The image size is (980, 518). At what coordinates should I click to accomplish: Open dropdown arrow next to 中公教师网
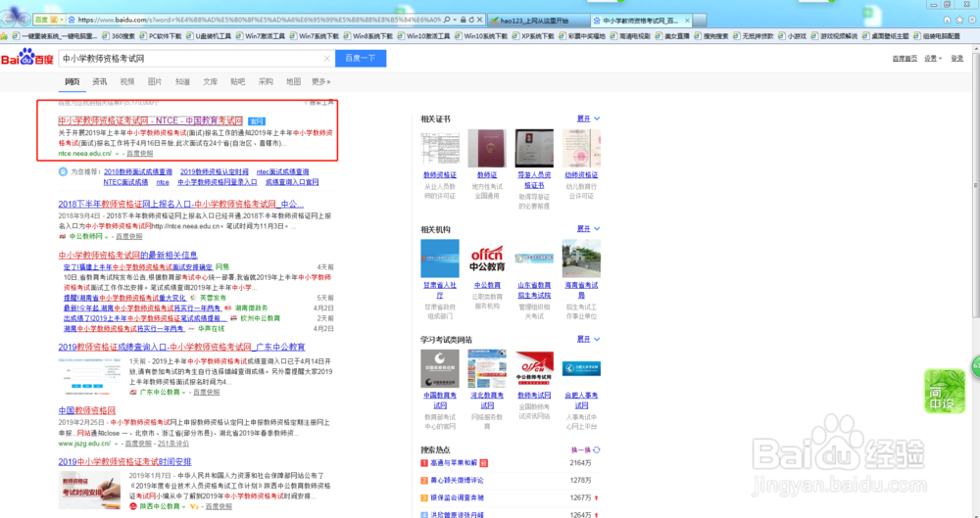(106, 237)
